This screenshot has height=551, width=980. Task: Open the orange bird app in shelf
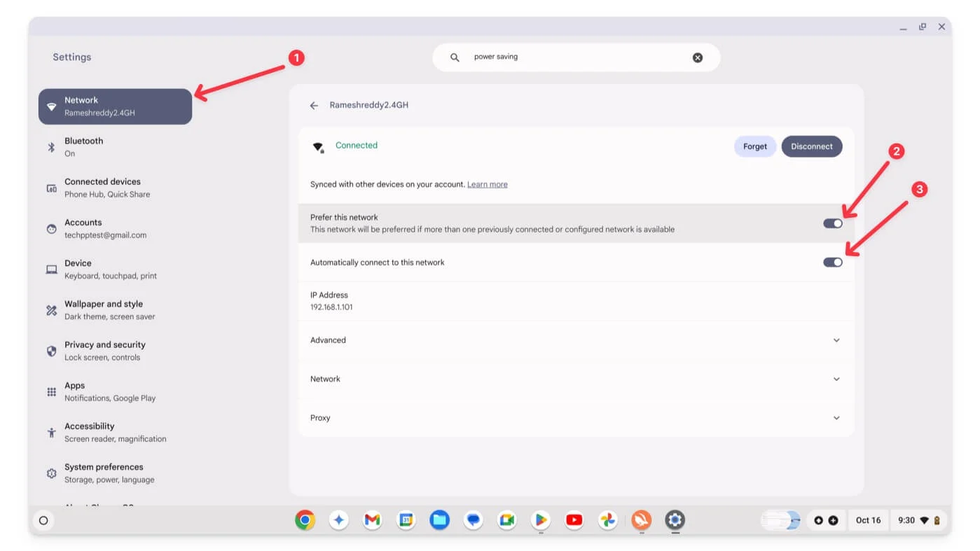[641, 519]
